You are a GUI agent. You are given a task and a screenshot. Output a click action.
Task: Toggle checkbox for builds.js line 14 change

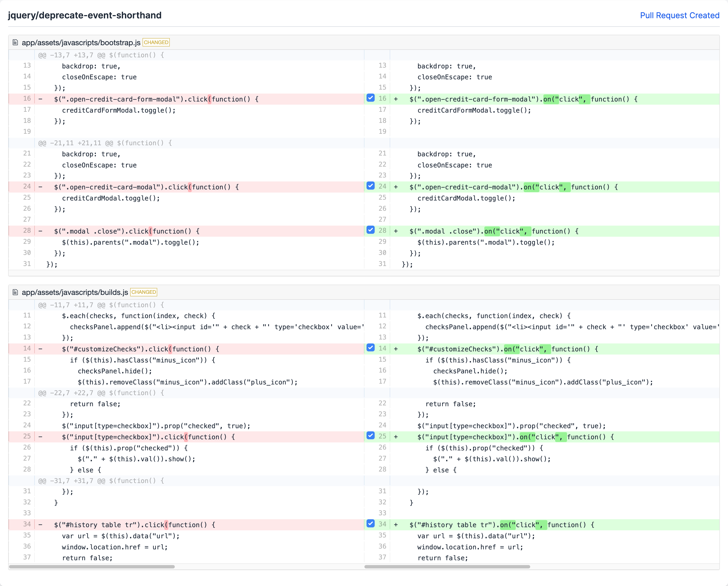click(370, 348)
